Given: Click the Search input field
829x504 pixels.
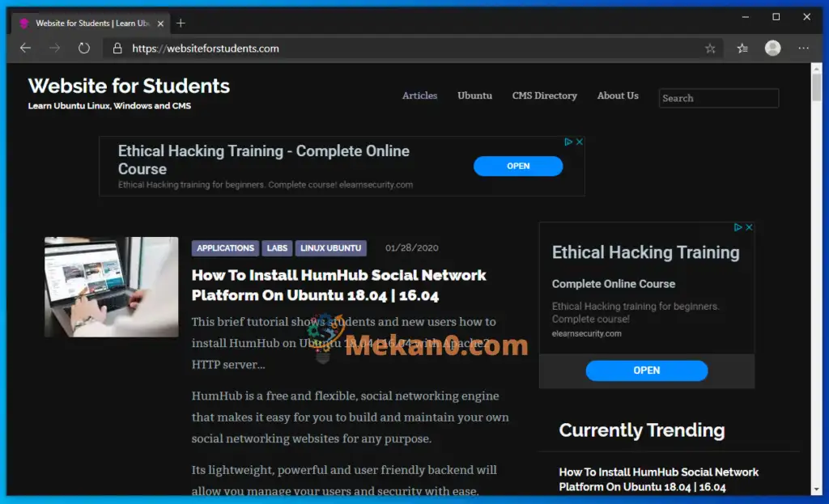Looking at the screenshot, I should [718, 98].
